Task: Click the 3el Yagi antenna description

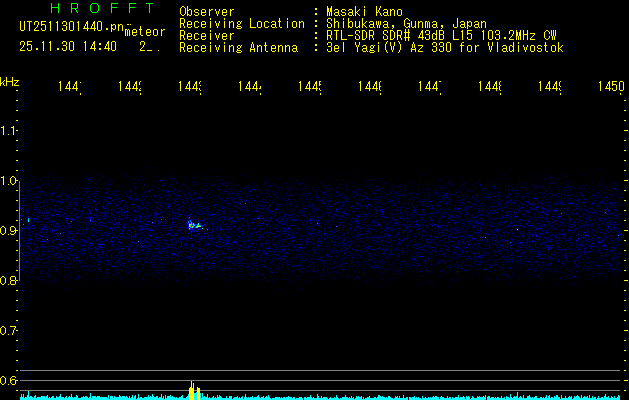Action: [x=444, y=48]
